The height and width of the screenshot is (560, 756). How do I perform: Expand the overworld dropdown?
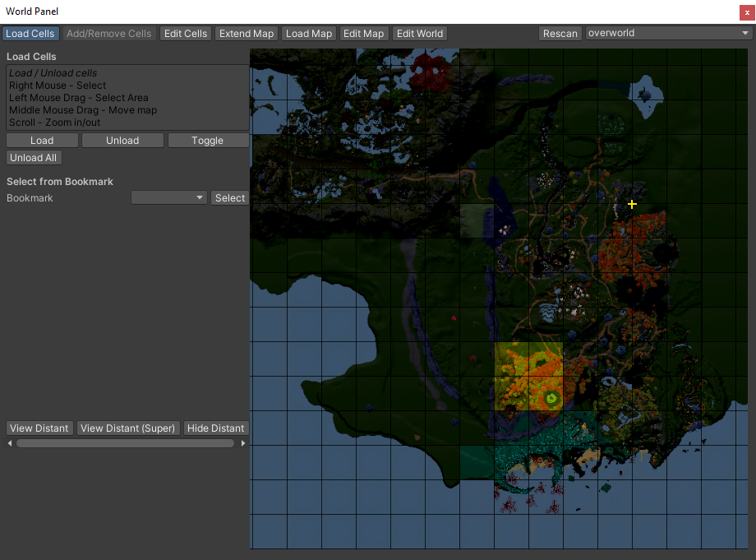(x=669, y=34)
